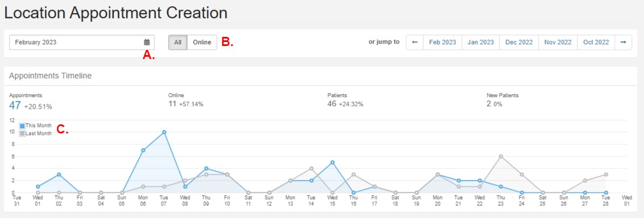Go to next months with right arrow
This screenshot has height=218, width=644.
(x=623, y=42)
